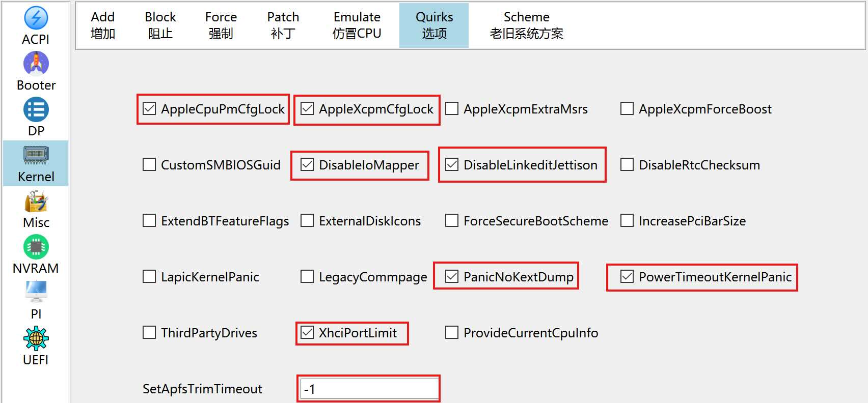868x403 pixels.
Task: Toggle the DisableLinkeditJettison checkbox
Action: (x=452, y=164)
